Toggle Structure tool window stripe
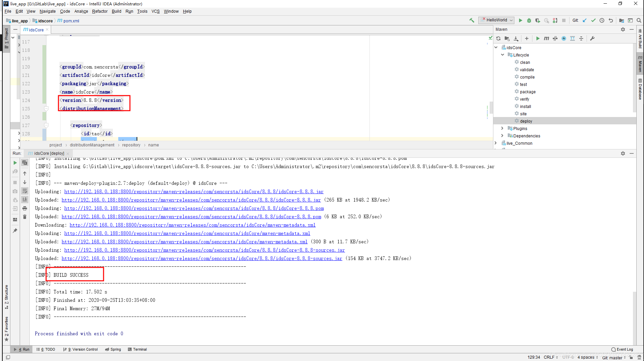This screenshot has height=361, width=644. coord(6,297)
